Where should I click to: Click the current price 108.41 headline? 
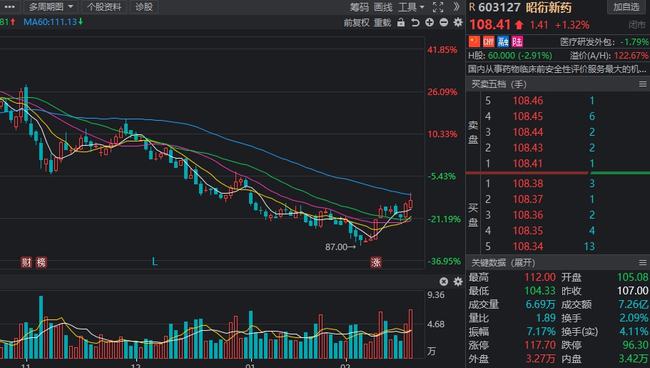[490, 25]
